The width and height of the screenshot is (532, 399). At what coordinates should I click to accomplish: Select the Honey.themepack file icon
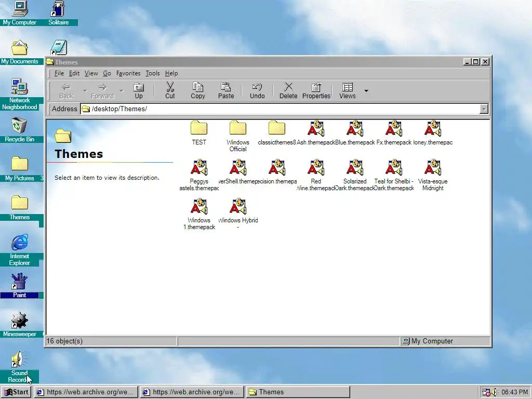[x=433, y=129]
